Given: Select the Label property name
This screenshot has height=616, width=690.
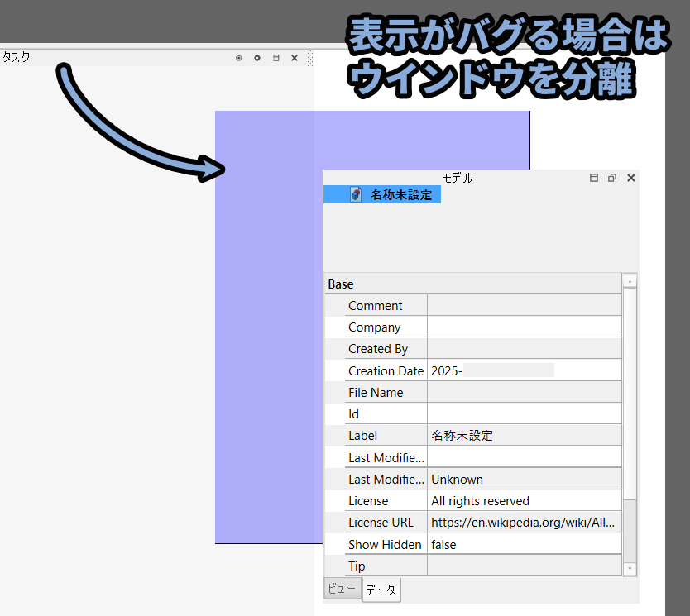Looking at the screenshot, I should click(363, 435).
